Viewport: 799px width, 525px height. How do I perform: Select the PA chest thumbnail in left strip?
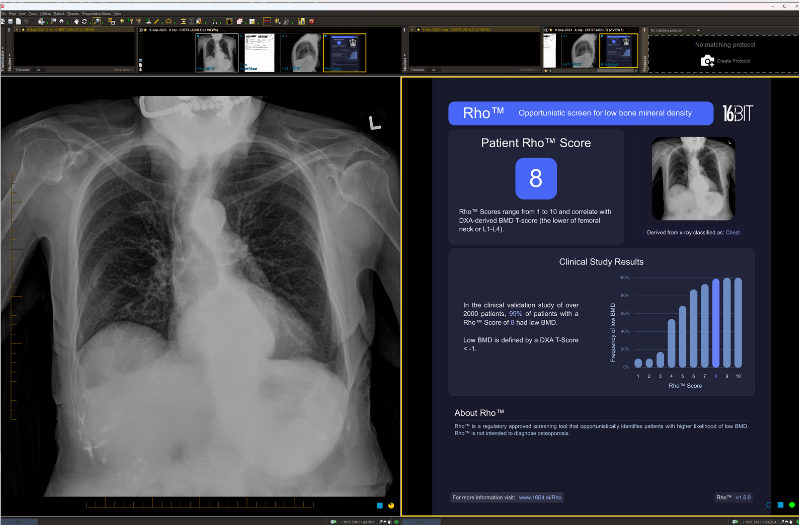click(x=217, y=52)
